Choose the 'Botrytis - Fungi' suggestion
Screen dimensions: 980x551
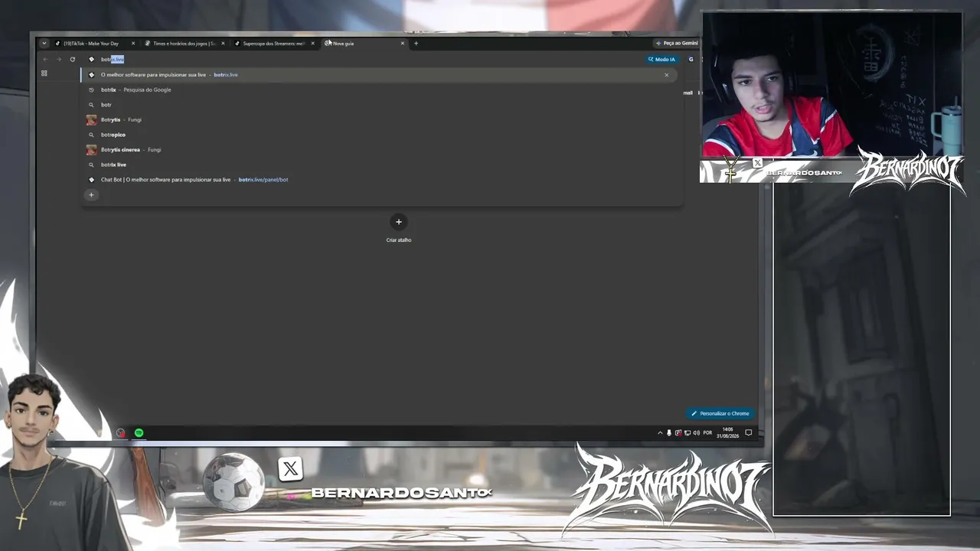[379, 119]
